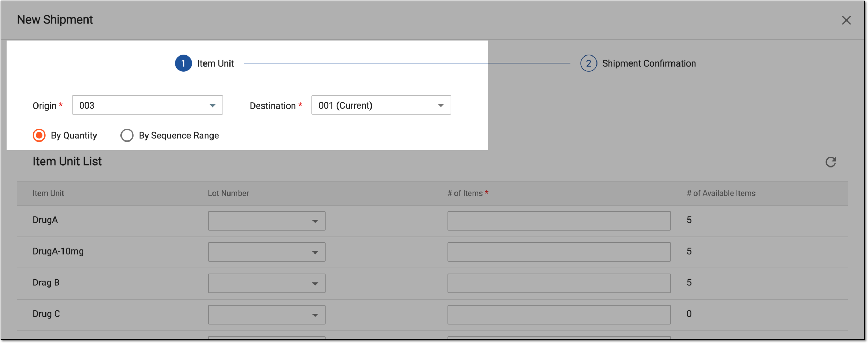Viewport: 868px width, 343px height.
Task: Open the Destination dropdown showing 001 (Current)
Action: pos(381,105)
